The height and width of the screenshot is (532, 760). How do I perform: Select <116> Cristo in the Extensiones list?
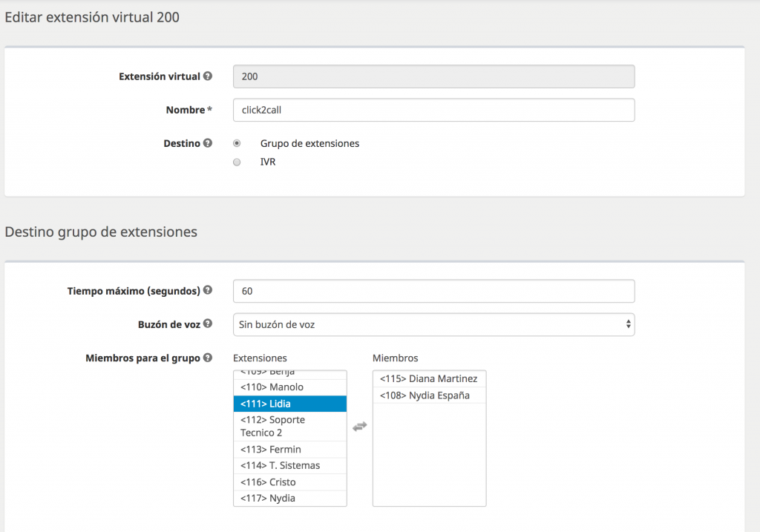coord(289,482)
